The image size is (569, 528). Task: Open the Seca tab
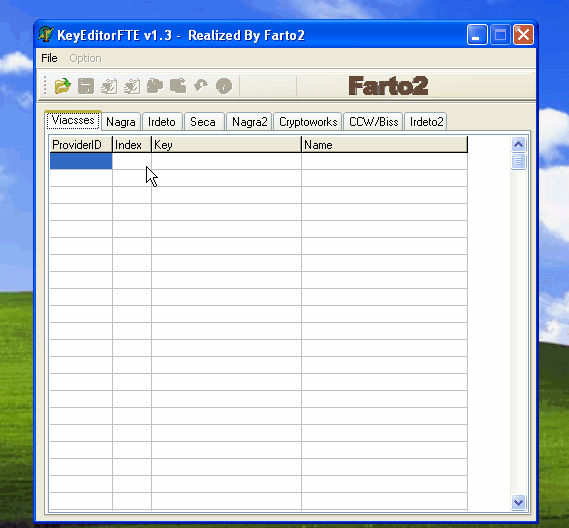(x=203, y=122)
